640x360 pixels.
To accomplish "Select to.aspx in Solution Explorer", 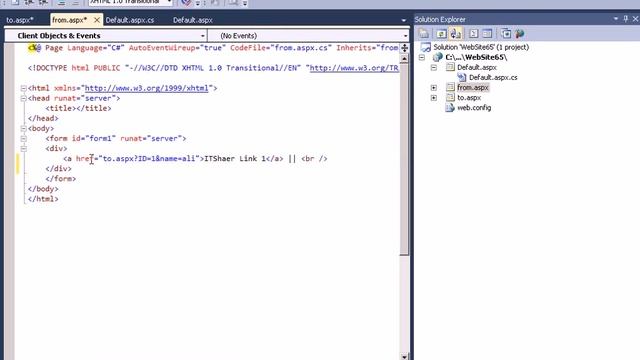I will (x=469, y=98).
